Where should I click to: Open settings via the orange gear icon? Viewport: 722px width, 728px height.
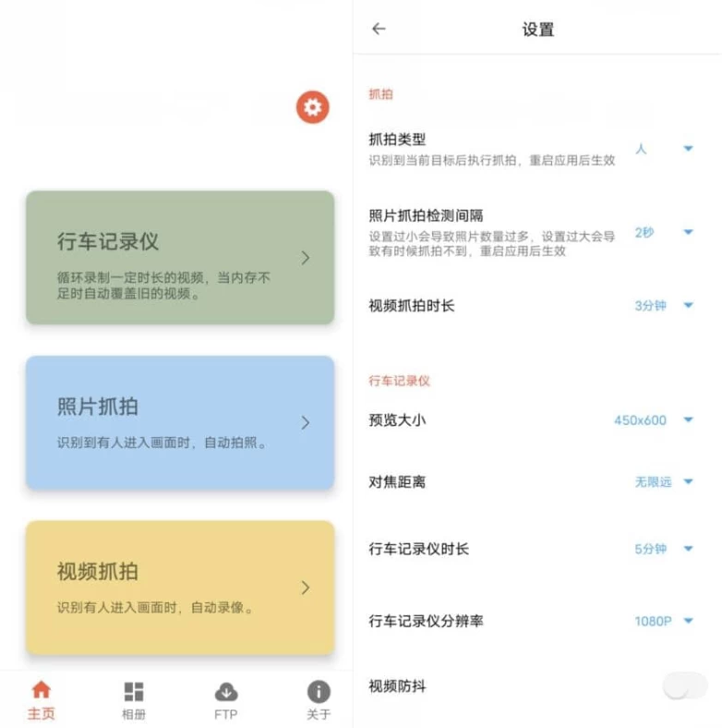pyautogui.click(x=312, y=108)
